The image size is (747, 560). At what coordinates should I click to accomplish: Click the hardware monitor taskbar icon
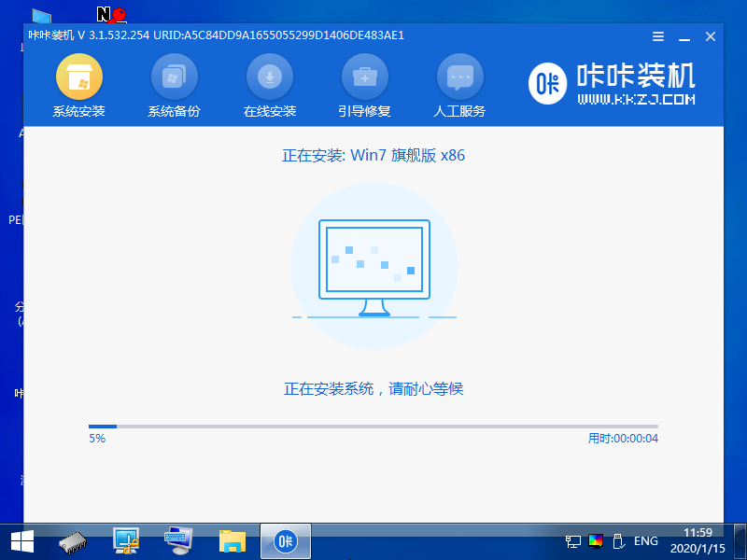[72, 541]
